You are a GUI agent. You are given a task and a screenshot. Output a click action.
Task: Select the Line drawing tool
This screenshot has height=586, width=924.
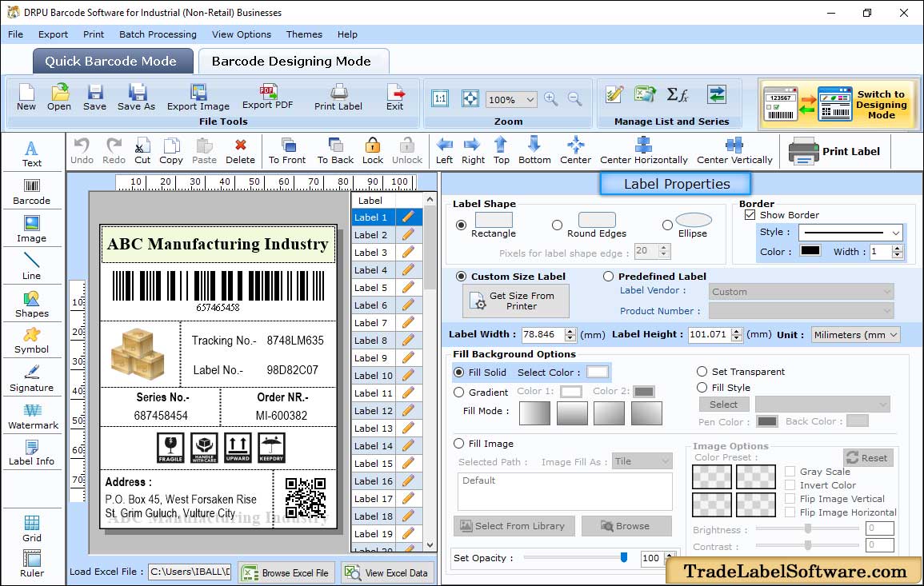coord(32,266)
